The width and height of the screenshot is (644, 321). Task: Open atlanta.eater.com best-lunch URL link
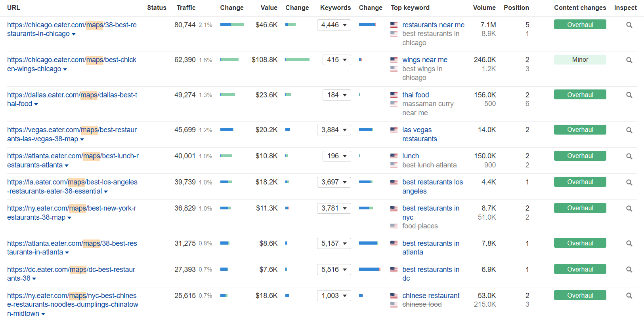pyautogui.click(x=73, y=161)
